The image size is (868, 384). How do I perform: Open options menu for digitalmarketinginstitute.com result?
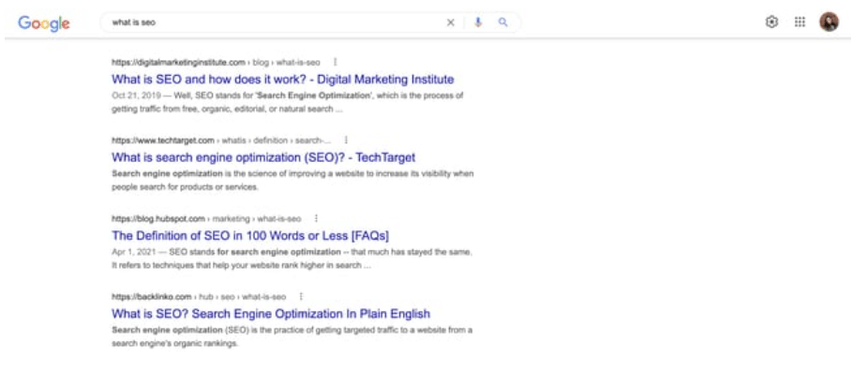pos(335,62)
